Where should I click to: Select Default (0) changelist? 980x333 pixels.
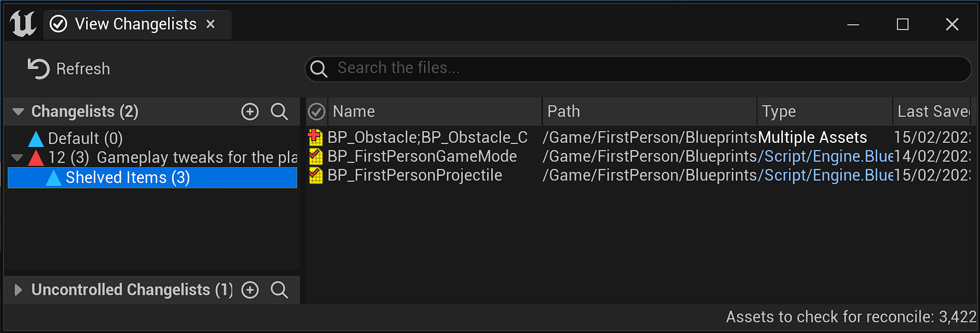pos(85,139)
